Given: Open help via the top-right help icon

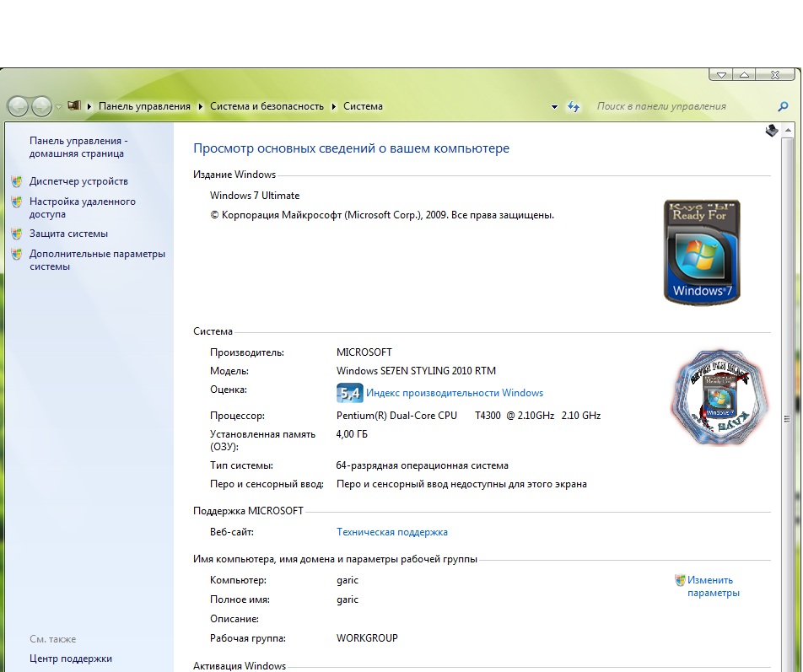Looking at the screenshot, I should coord(771,131).
